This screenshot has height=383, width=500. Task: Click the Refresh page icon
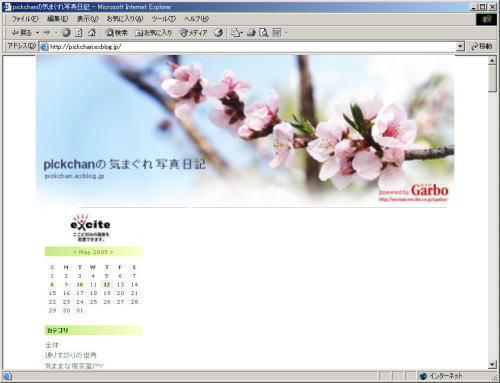point(79,33)
